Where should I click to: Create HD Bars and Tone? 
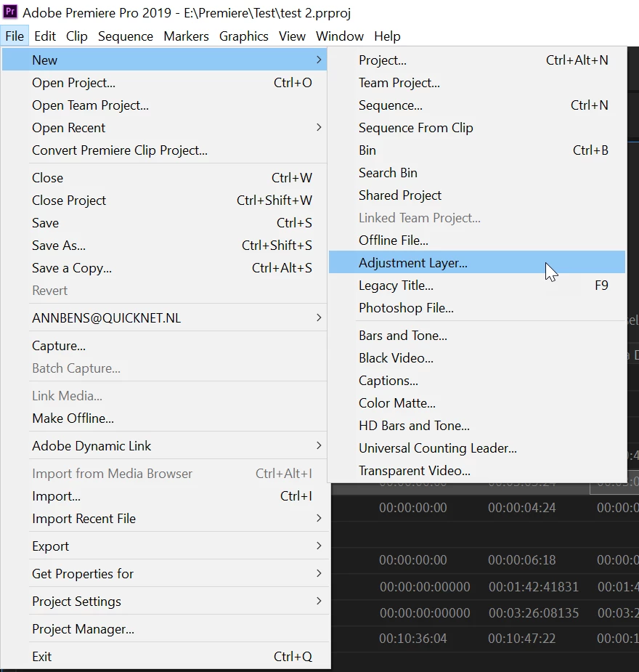[x=476, y=426]
